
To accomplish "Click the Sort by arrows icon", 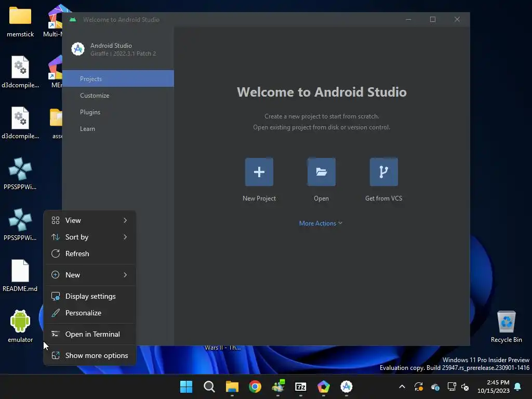I will (x=55, y=237).
